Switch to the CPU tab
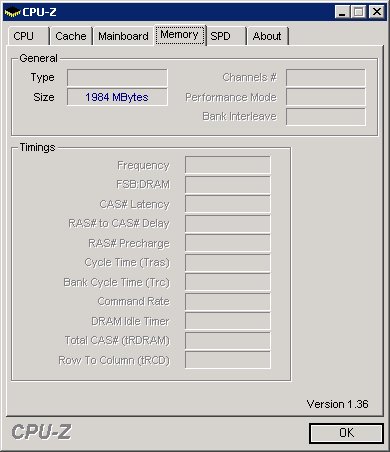This screenshot has height=452, width=390. coord(28,36)
